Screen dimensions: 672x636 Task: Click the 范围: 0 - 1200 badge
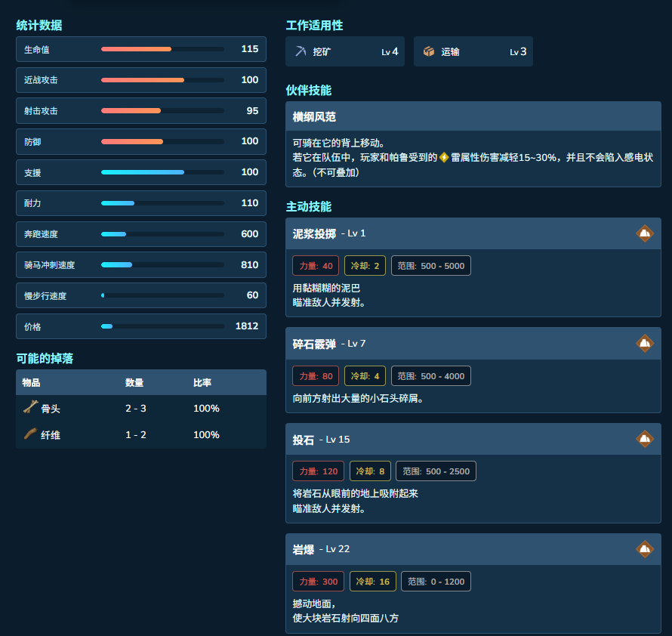[x=436, y=582]
